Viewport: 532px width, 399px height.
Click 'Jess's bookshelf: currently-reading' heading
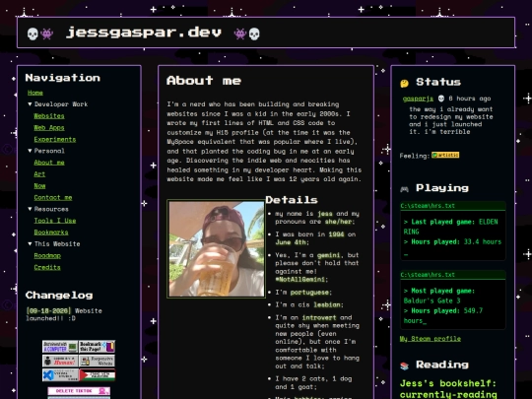click(448, 389)
